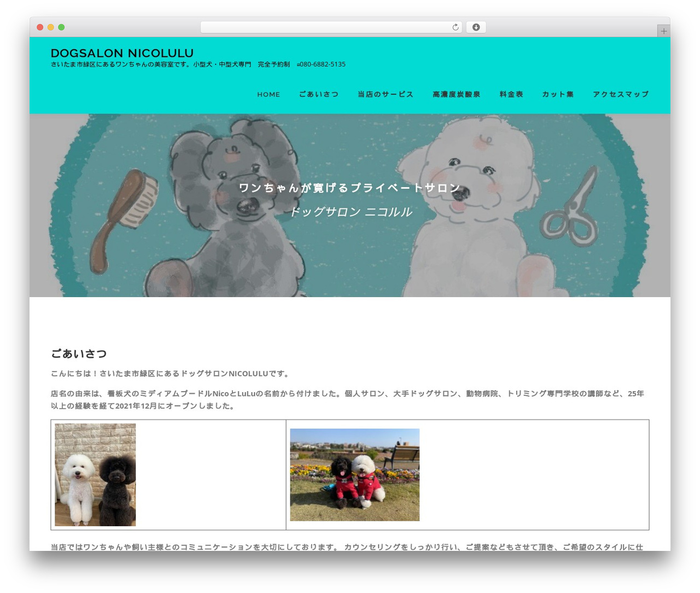This screenshot has height=593, width=700.
Task: Click the hero subtitle ドッグサロン ニコルル
Action: click(350, 212)
